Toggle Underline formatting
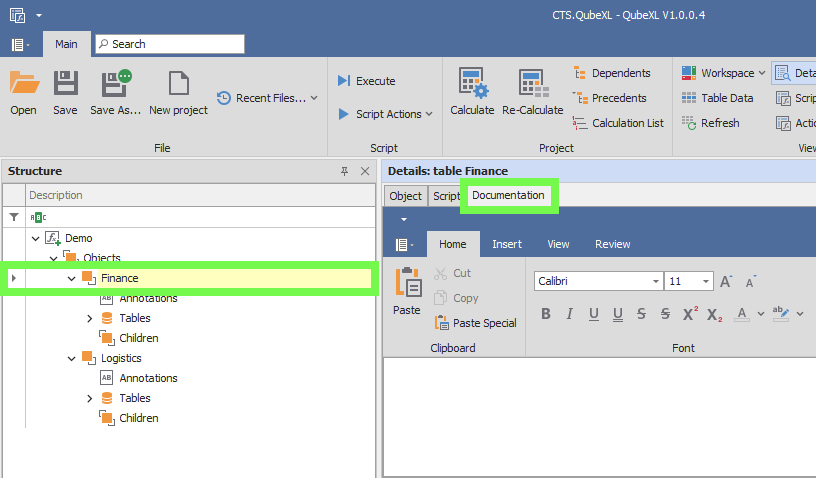The image size is (819, 480). click(x=594, y=314)
